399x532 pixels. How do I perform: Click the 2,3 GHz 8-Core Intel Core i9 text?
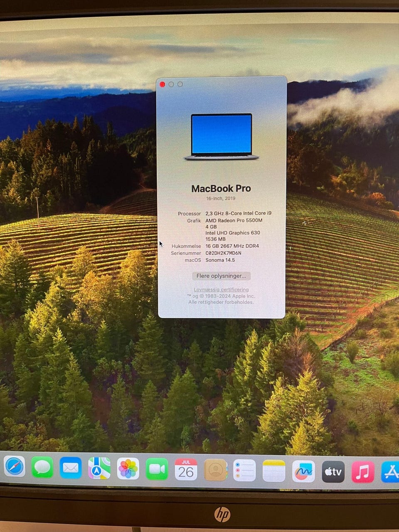[239, 213]
